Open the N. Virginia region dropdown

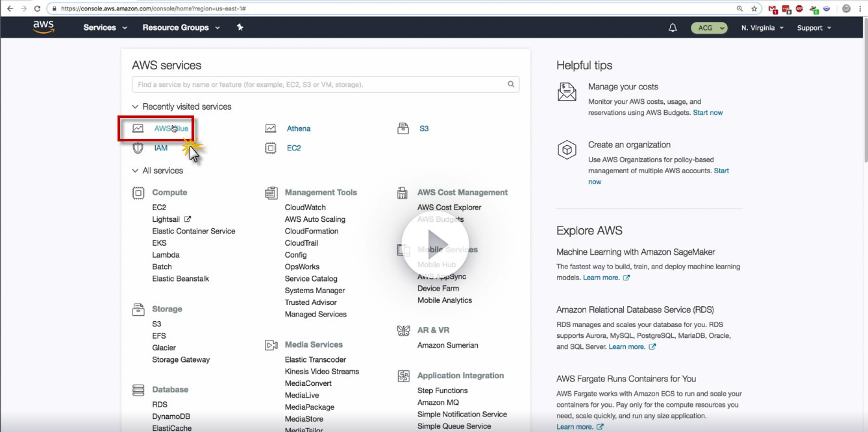point(762,28)
